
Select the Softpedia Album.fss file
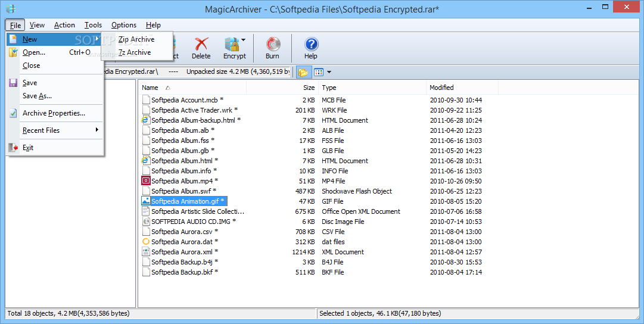click(x=183, y=141)
